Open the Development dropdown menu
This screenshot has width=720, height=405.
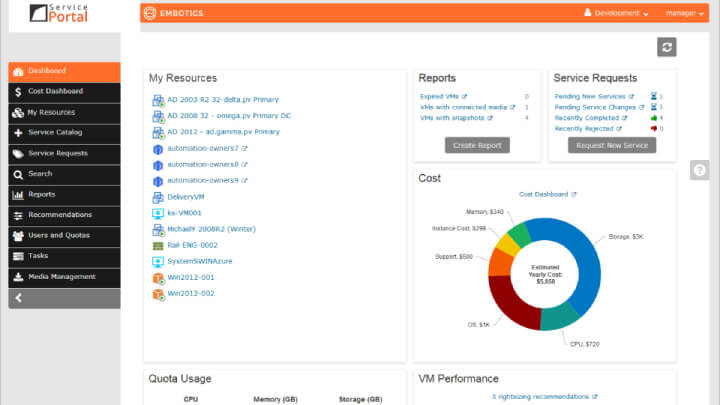[x=621, y=13]
